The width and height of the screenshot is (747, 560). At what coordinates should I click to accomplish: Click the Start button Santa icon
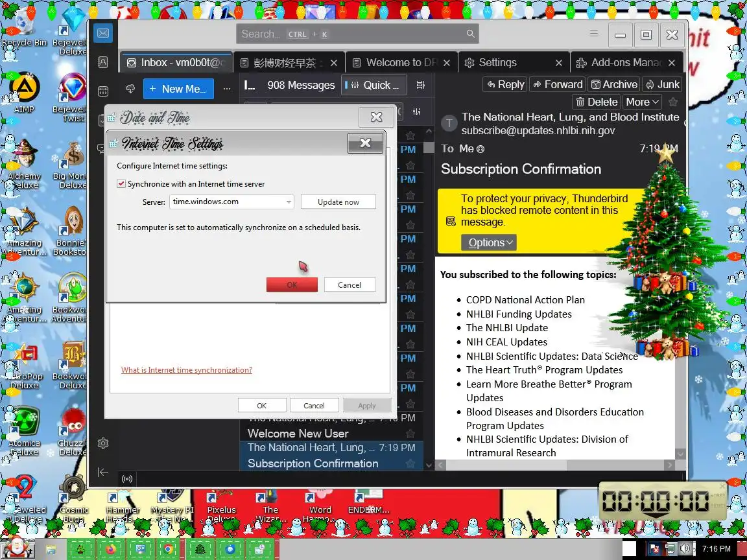click(x=18, y=548)
